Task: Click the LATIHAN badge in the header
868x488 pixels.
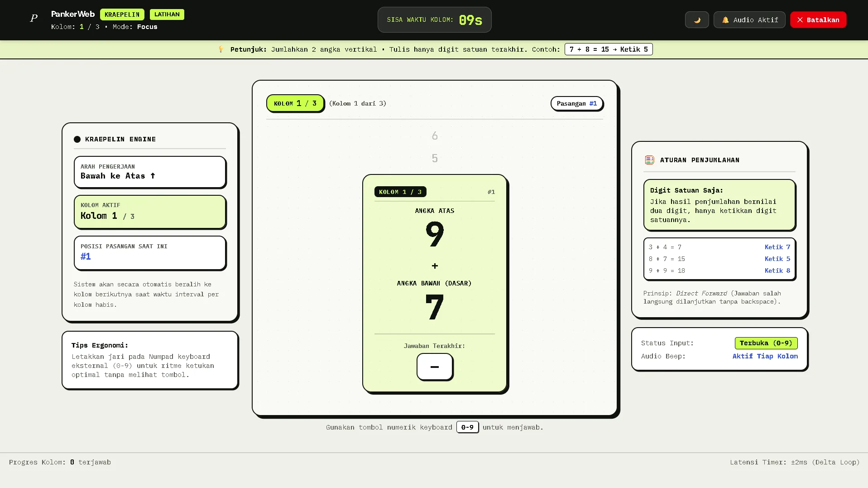Action: (x=167, y=14)
